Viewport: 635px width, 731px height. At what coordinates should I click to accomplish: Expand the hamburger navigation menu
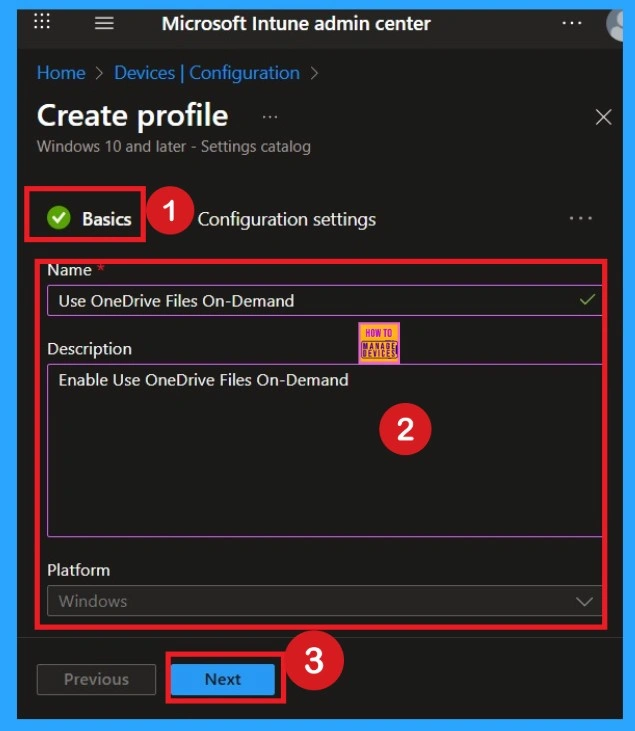pyautogui.click(x=104, y=23)
